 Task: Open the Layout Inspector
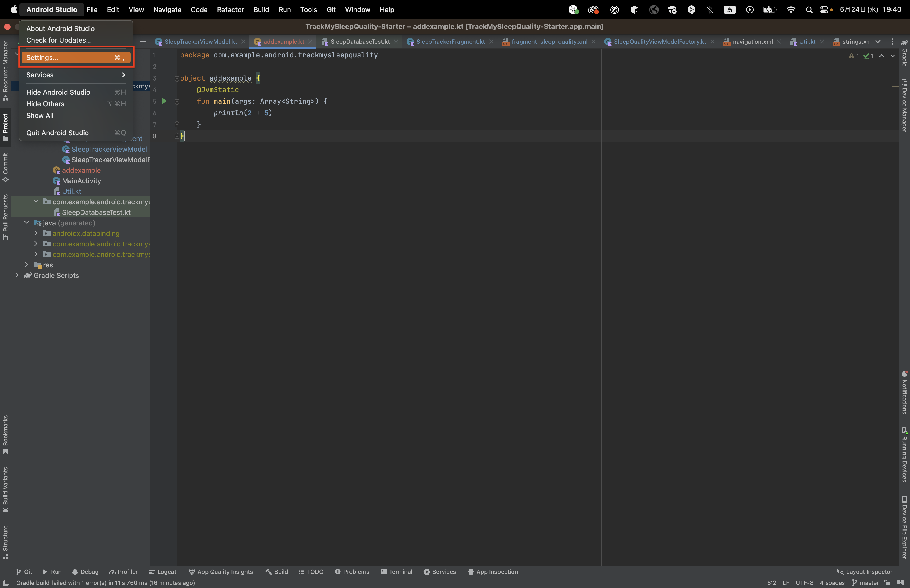tap(864, 572)
